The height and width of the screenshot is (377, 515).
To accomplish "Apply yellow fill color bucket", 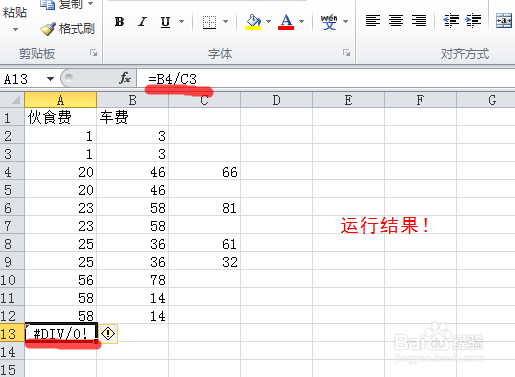I will [x=253, y=22].
